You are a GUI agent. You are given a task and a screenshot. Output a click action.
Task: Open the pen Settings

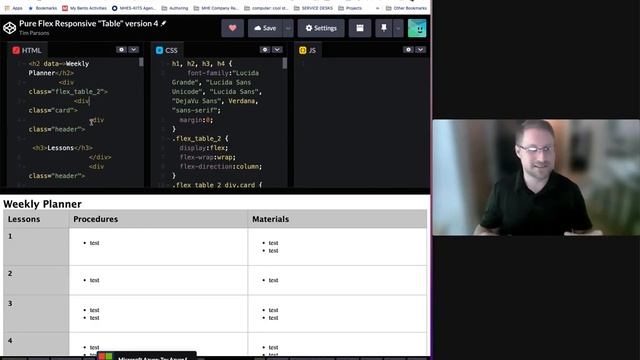321,28
